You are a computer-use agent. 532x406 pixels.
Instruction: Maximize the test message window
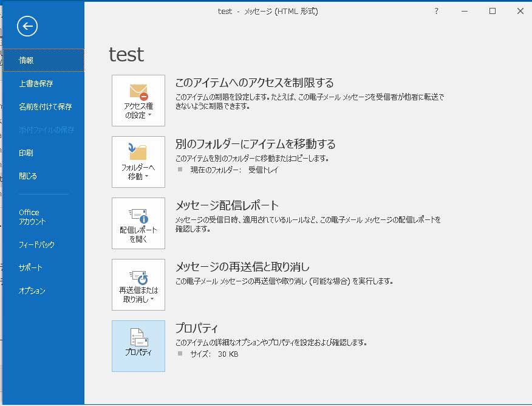pyautogui.click(x=493, y=11)
